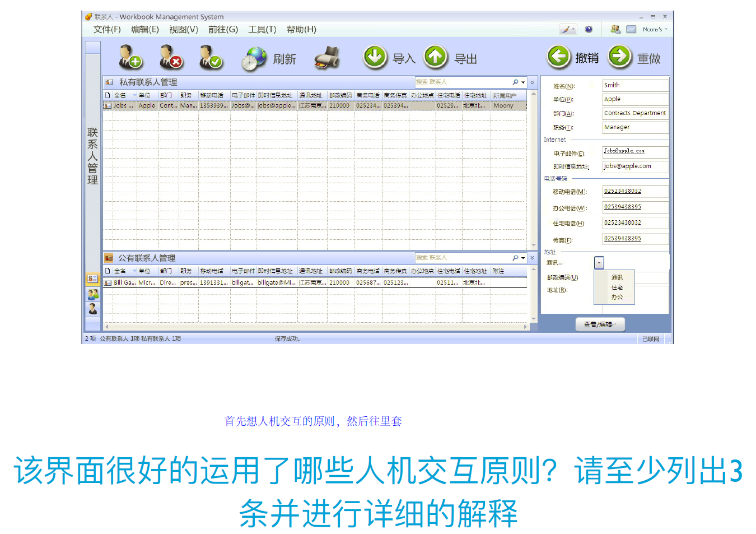Click the confirm contact icon with green check
Screen dimensions: 756x534
(x=211, y=57)
